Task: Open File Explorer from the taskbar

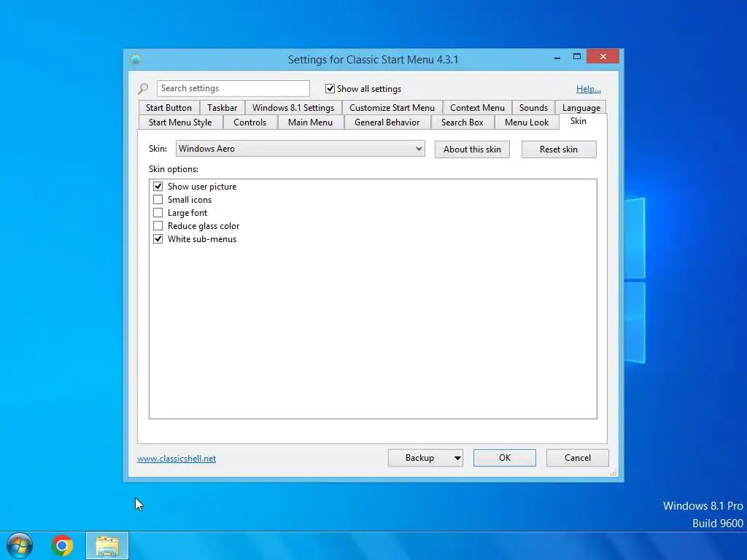Action: [107, 545]
